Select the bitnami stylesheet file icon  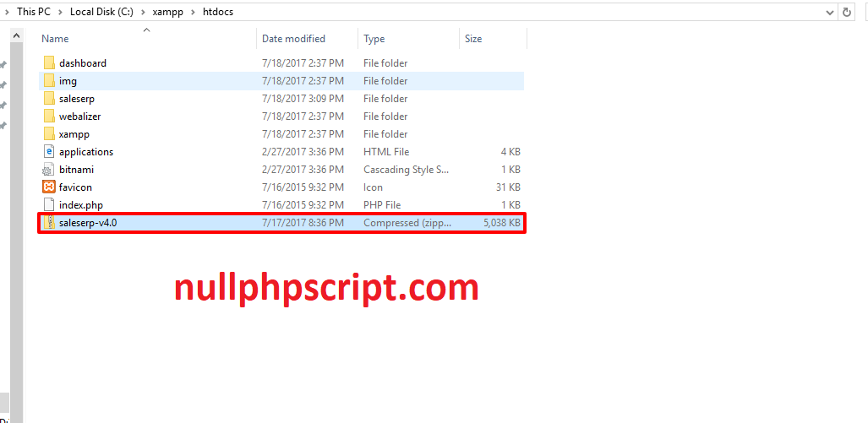48,170
